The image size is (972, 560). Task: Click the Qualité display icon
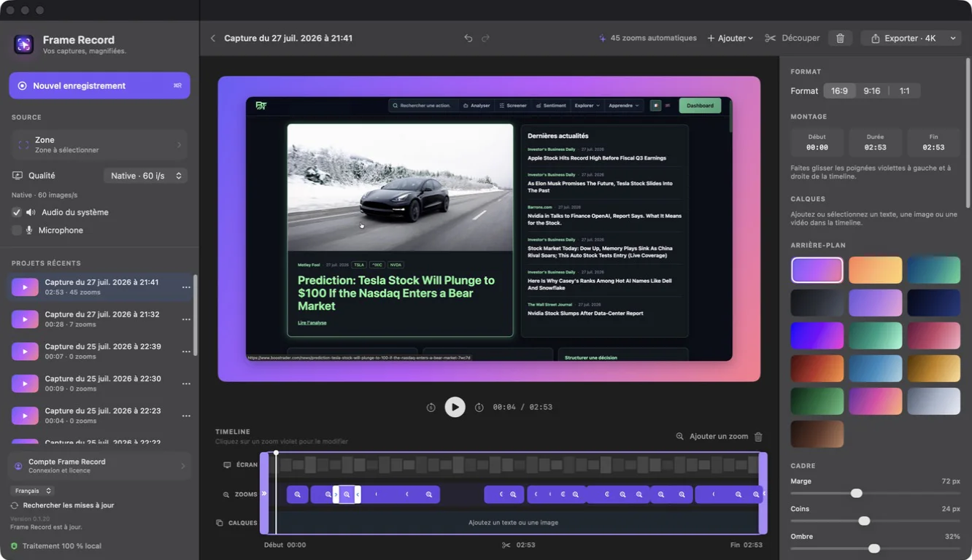(x=18, y=176)
